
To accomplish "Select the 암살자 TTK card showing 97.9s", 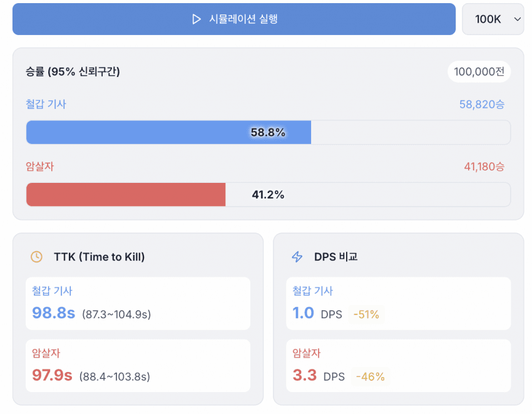I will (138, 366).
